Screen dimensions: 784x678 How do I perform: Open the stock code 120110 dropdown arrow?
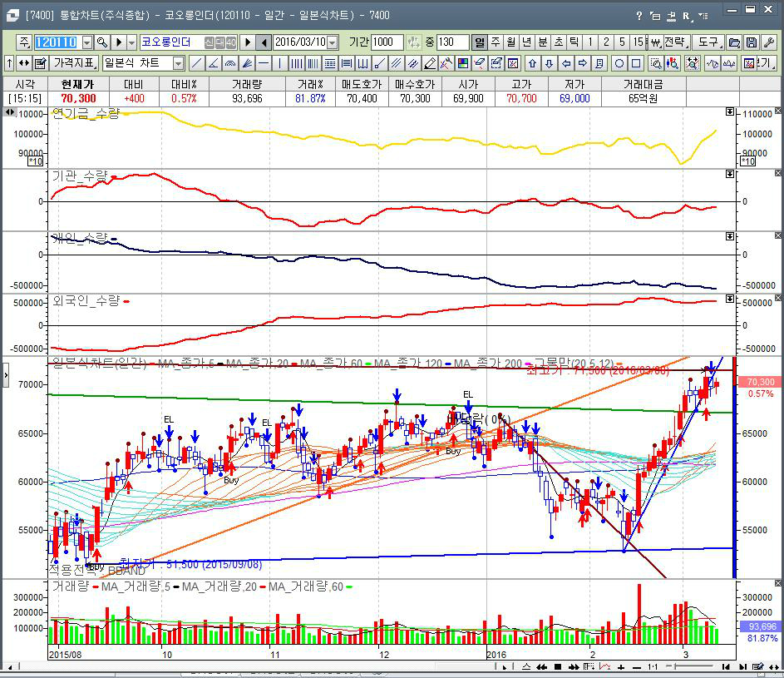pyautogui.click(x=86, y=42)
